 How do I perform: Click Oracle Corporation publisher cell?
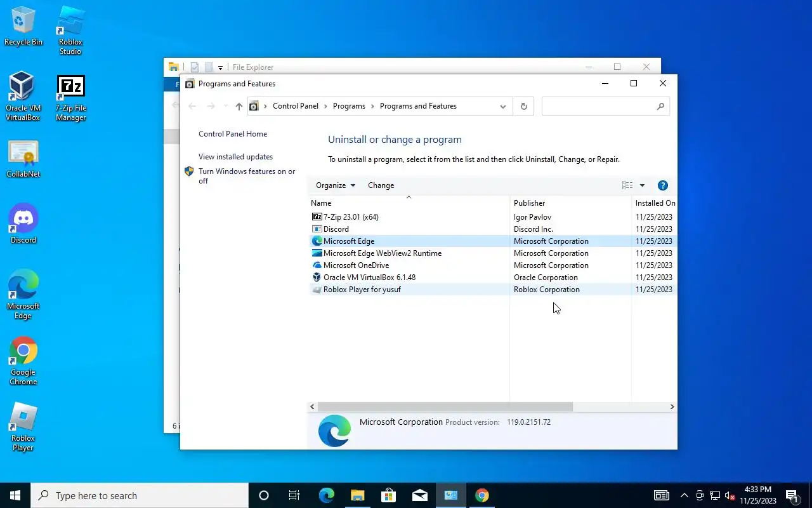coord(546,277)
